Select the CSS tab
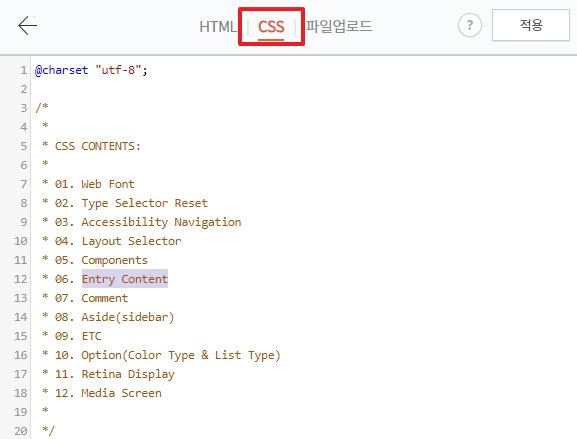The width and height of the screenshot is (577, 439). click(271, 26)
